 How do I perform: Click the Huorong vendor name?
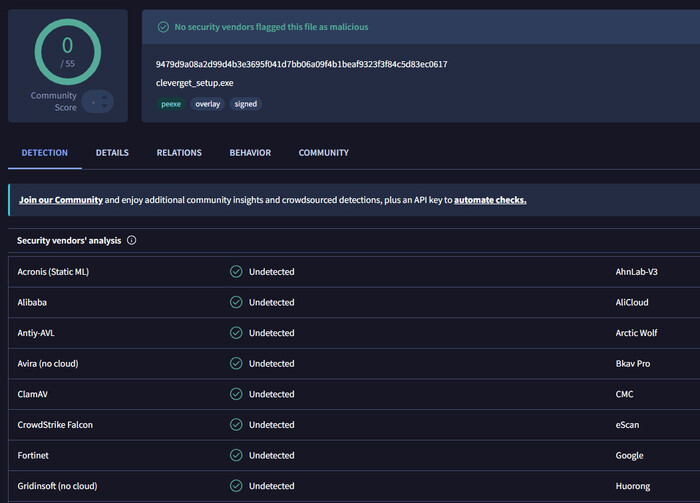coord(633,486)
